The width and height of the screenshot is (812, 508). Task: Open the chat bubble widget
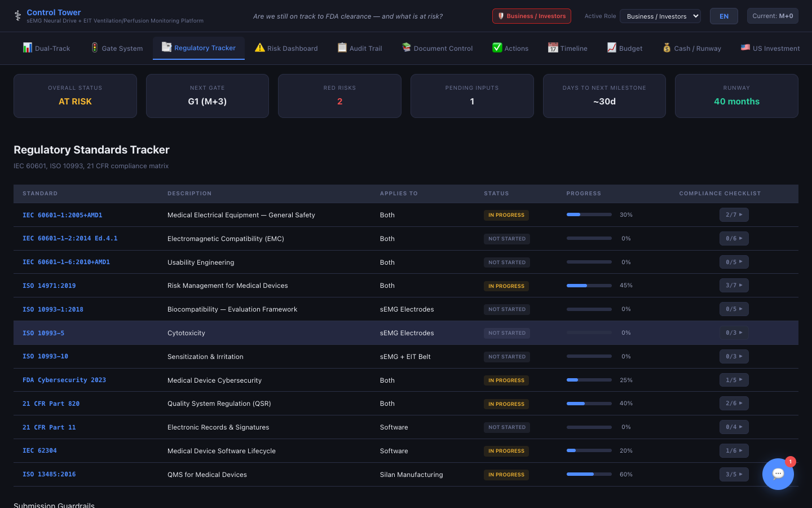coord(778,474)
